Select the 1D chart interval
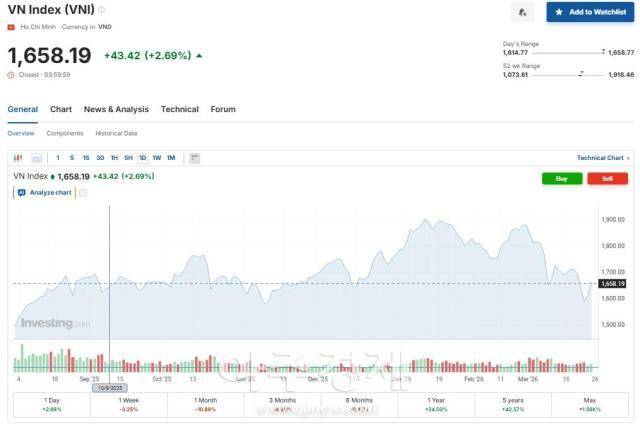The image size is (640, 432). pos(142,158)
